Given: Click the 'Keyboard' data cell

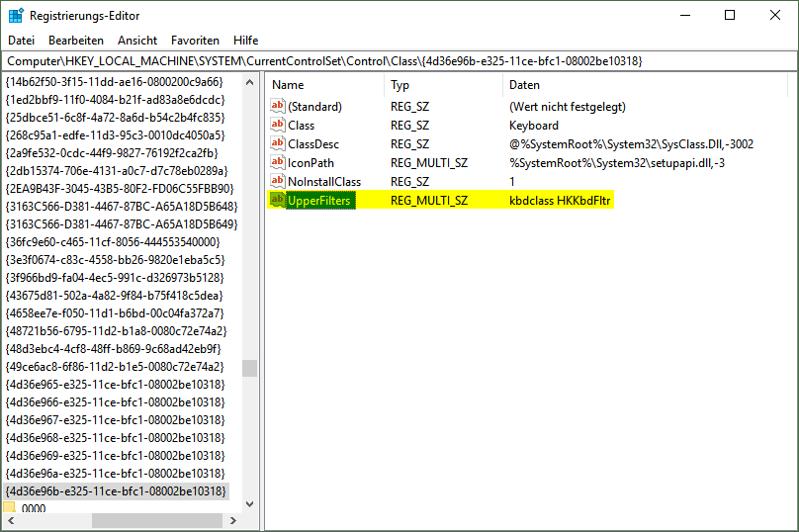Looking at the screenshot, I should [x=534, y=126].
